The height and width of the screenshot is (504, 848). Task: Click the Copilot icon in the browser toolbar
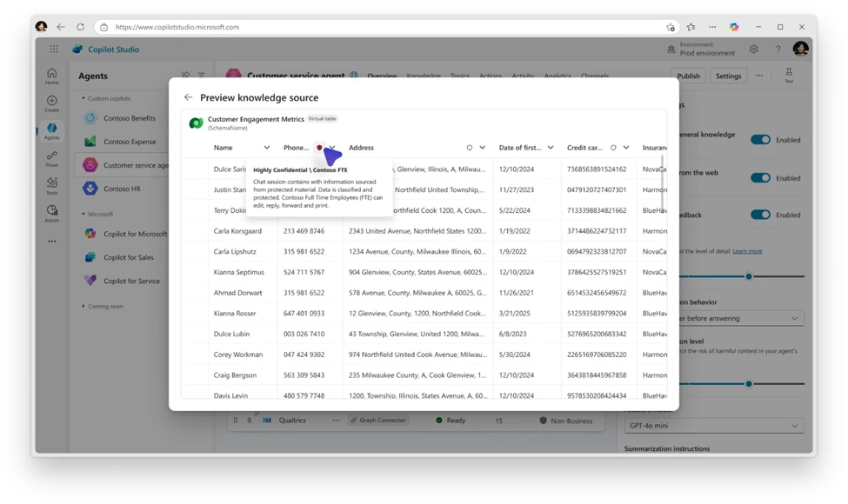point(733,27)
